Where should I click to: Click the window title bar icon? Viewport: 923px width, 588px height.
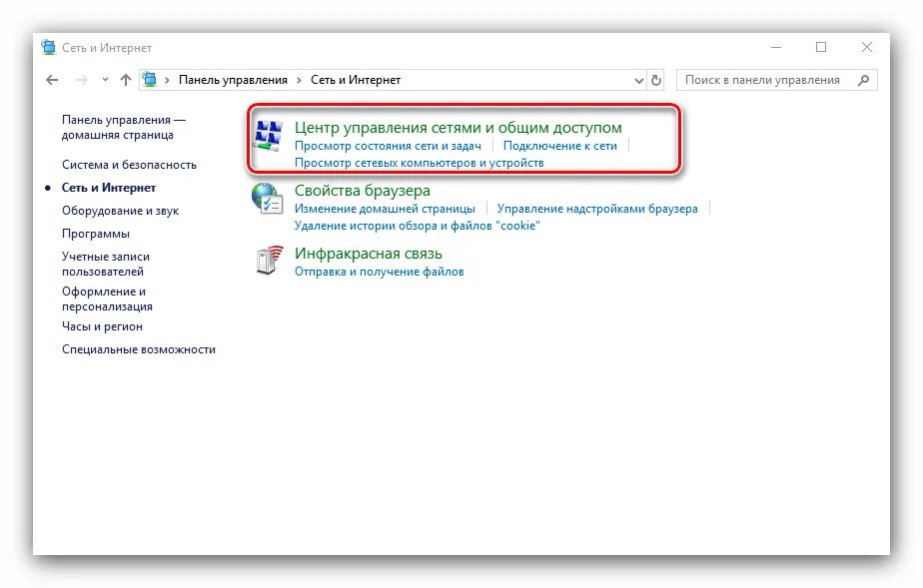pyautogui.click(x=48, y=47)
